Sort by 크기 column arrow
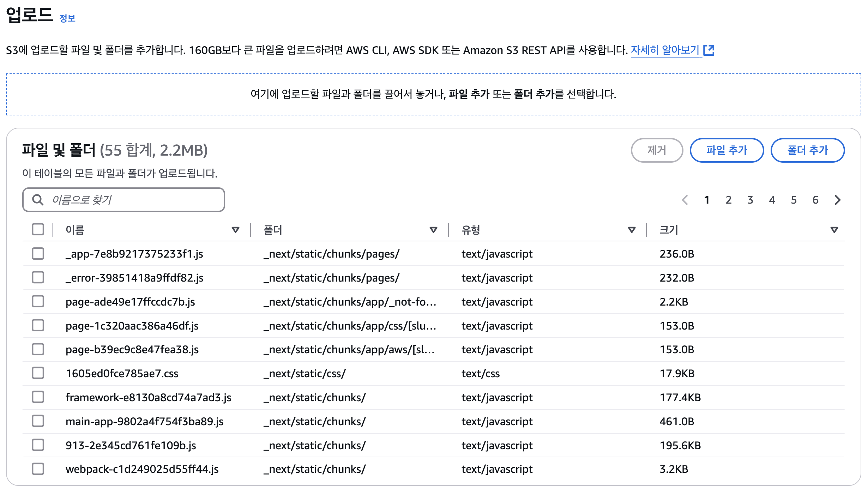Image resolution: width=868 pixels, height=494 pixels. click(x=834, y=230)
